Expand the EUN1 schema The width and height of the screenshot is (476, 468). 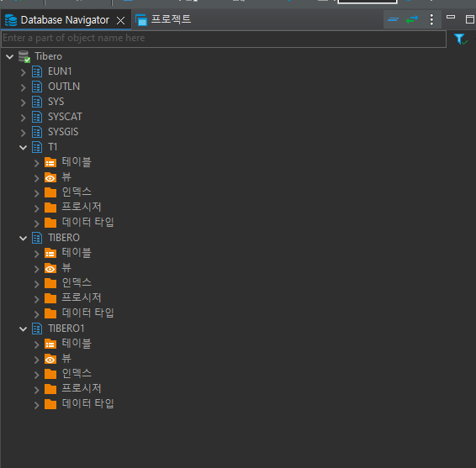[23, 72]
